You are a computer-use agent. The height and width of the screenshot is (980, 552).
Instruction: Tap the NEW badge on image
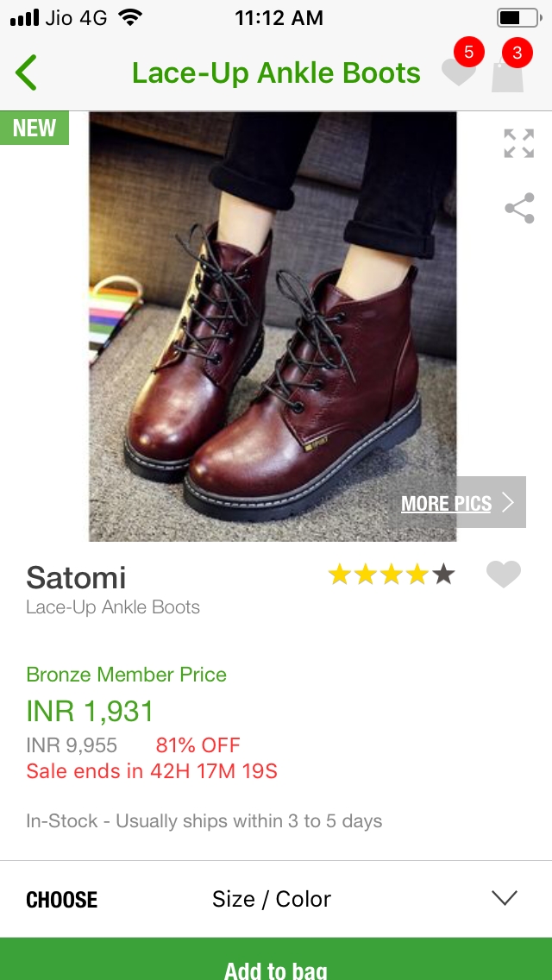pyautogui.click(x=34, y=129)
